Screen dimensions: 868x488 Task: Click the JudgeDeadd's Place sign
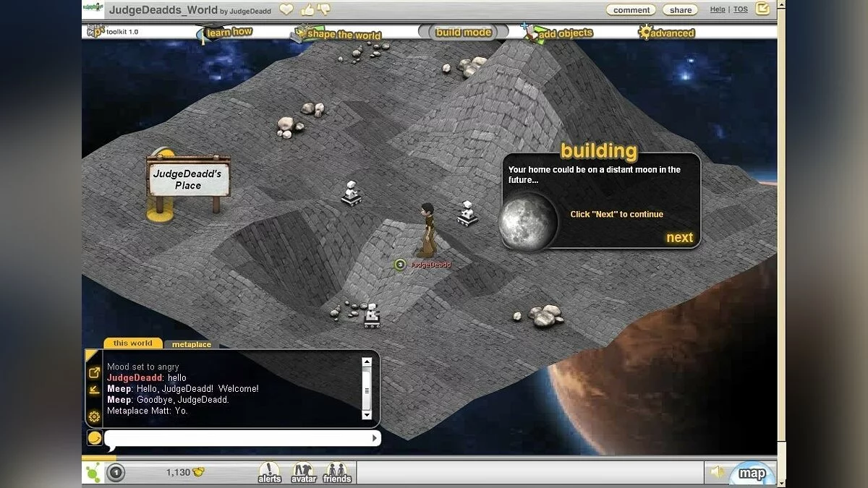pyautogui.click(x=188, y=179)
